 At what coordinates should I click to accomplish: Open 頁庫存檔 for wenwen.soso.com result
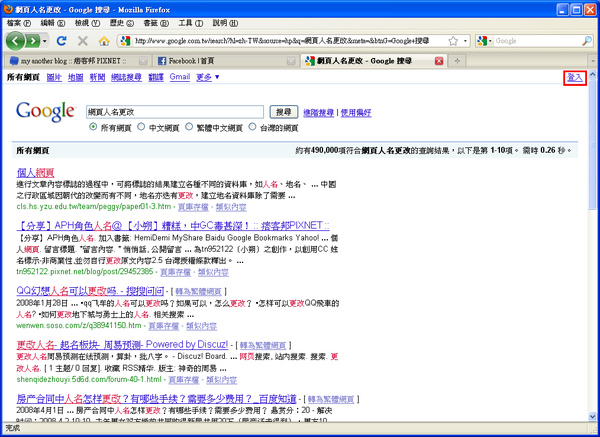pos(163,326)
